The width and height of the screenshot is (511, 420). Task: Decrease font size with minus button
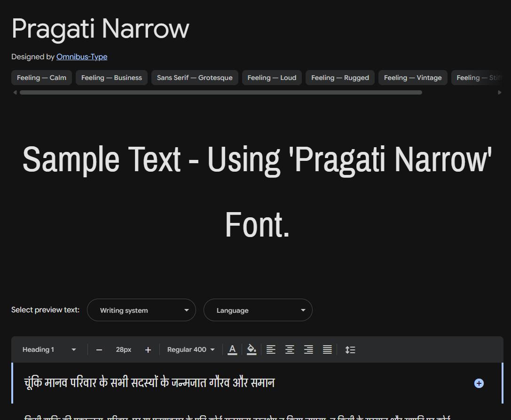click(99, 350)
